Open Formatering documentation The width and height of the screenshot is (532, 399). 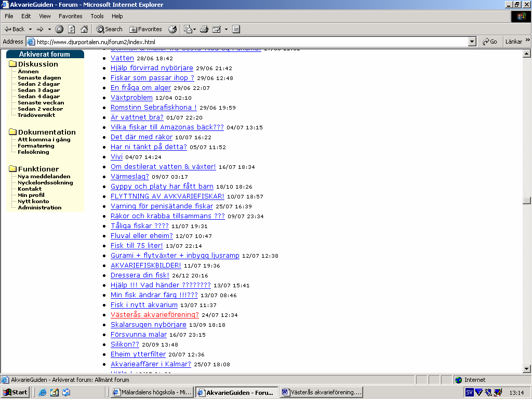coord(36,145)
